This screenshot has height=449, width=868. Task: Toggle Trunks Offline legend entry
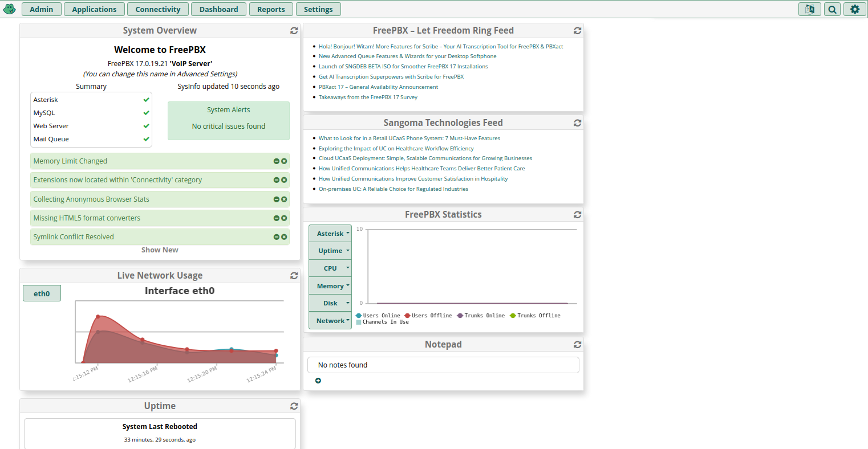pyautogui.click(x=535, y=316)
